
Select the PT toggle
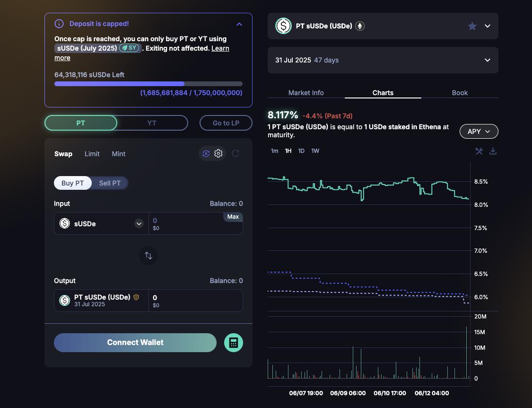click(x=81, y=123)
